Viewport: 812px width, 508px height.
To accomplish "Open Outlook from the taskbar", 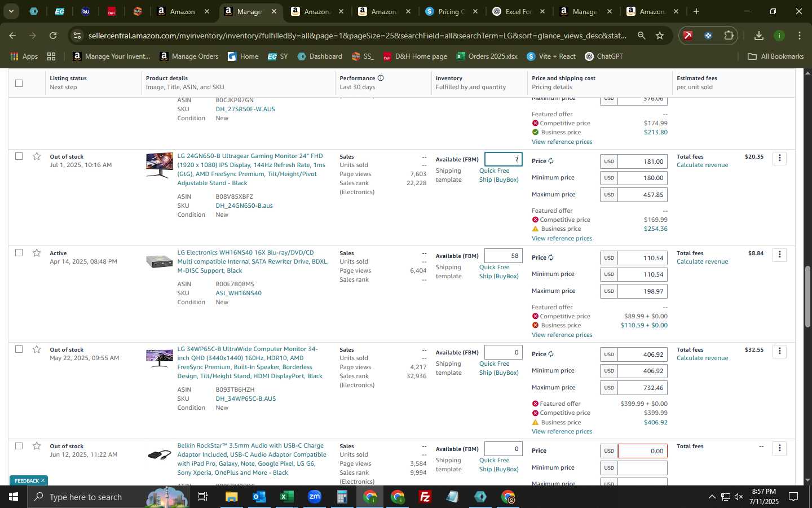I will [259, 497].
